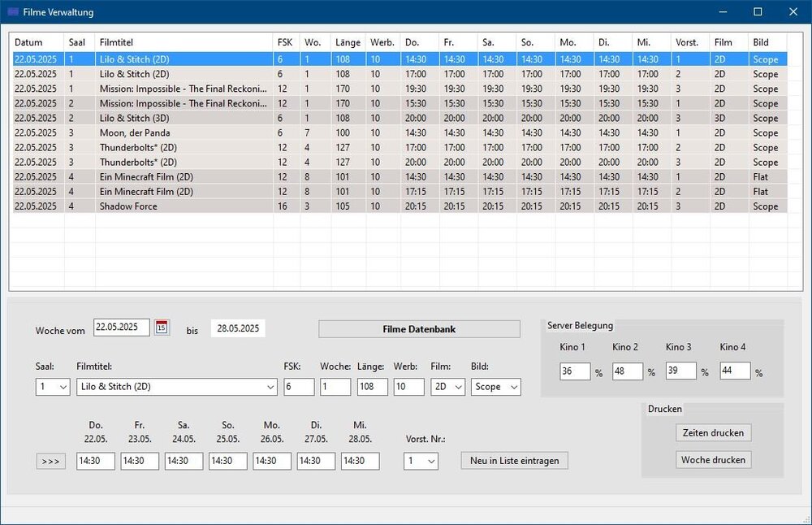This screenshot has width=812, height=525.
Task: Click the Kino 1 percentage field
Action: coord(575,371)
